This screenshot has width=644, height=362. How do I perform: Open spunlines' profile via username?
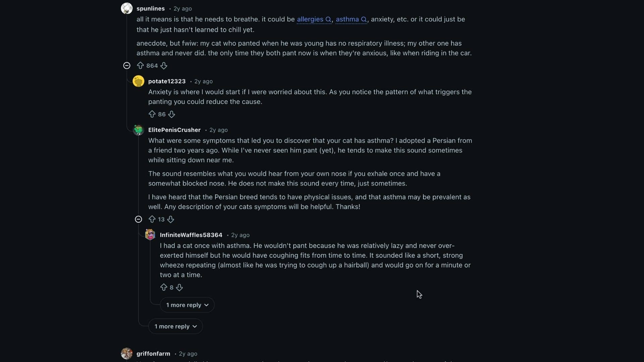click(x=151, y=9)
